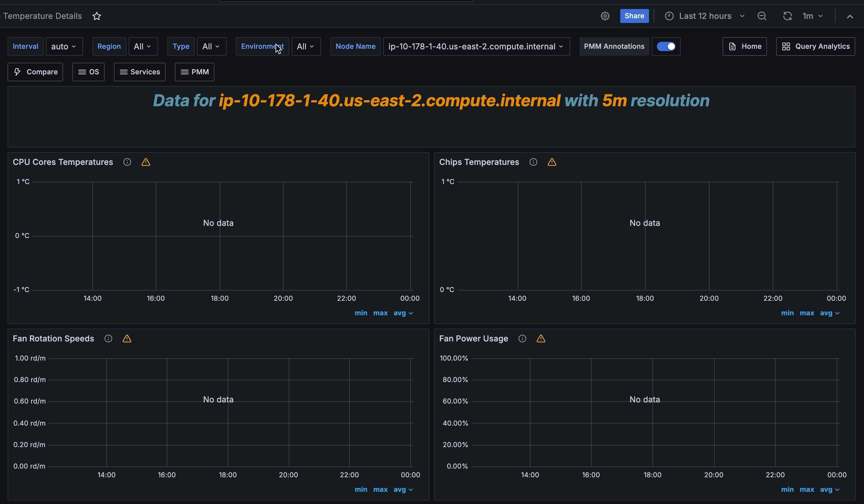Open the OS menu

88,72
